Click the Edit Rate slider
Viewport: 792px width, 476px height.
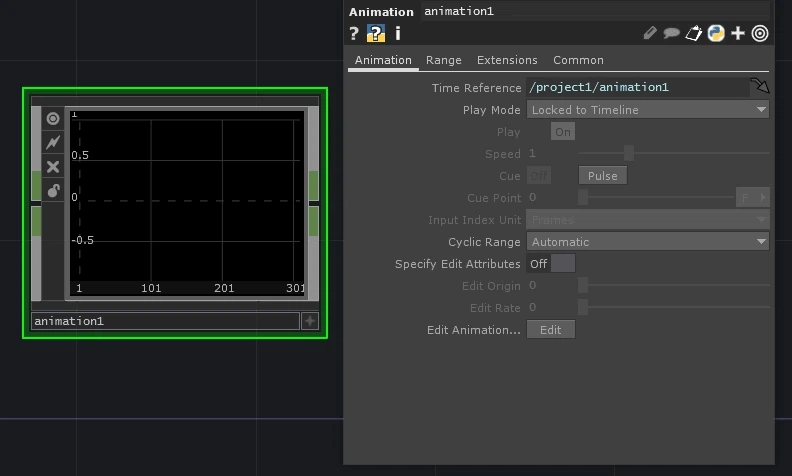coord(674,307)
